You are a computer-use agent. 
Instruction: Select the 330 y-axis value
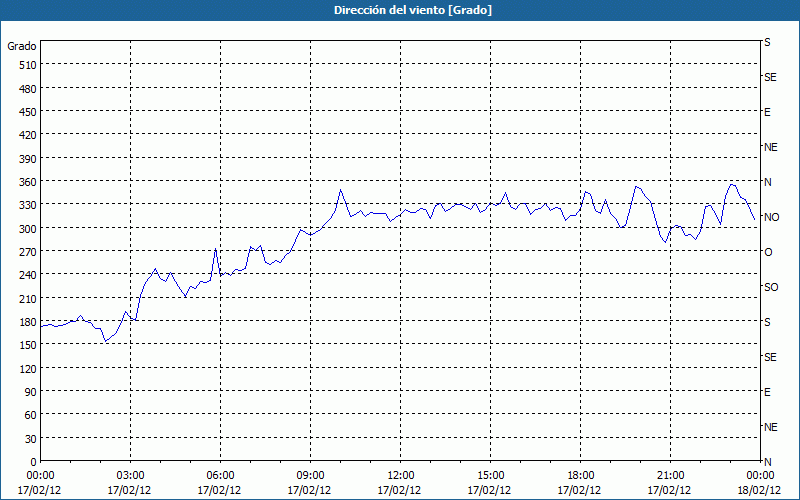click(28, 205)
